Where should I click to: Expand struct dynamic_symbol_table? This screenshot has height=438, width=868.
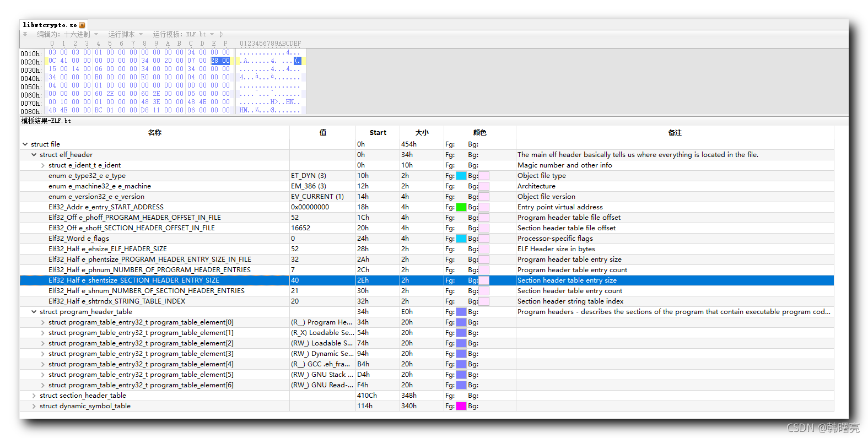(34, 406)
